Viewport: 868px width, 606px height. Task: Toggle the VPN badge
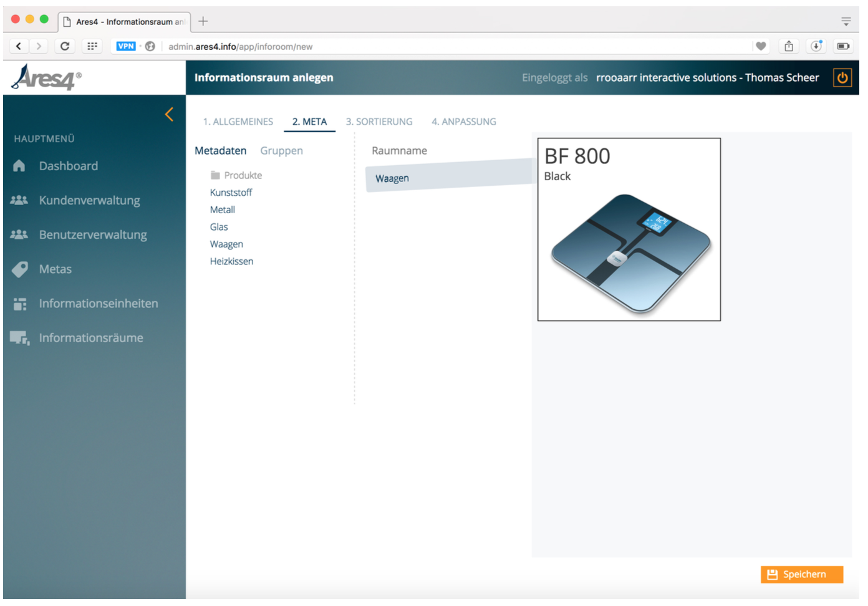[x=126, y=46]
